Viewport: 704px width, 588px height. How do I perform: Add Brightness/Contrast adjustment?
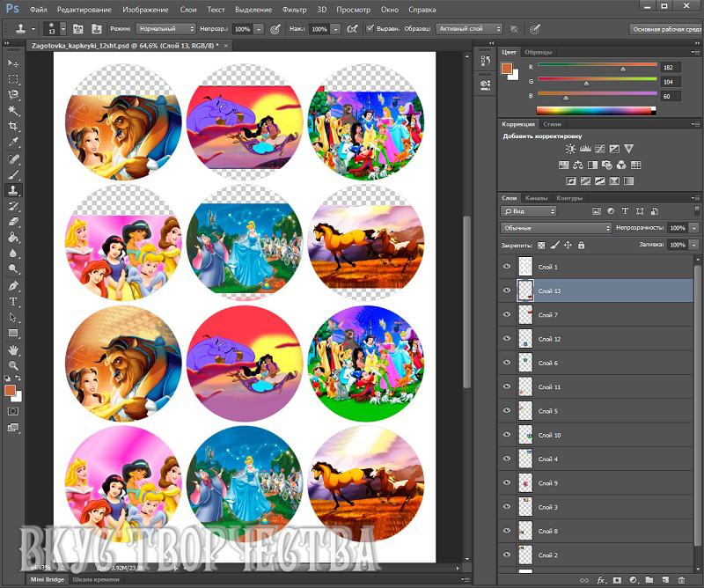570,149
